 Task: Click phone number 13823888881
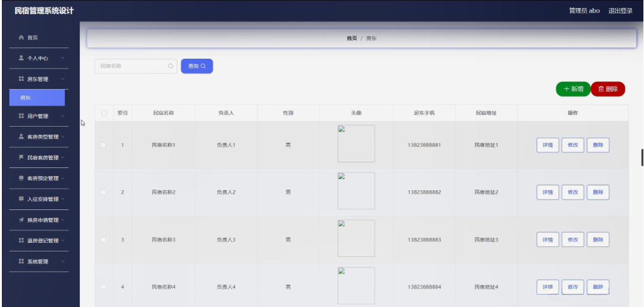pyautogui.click(x=424, y=145)
